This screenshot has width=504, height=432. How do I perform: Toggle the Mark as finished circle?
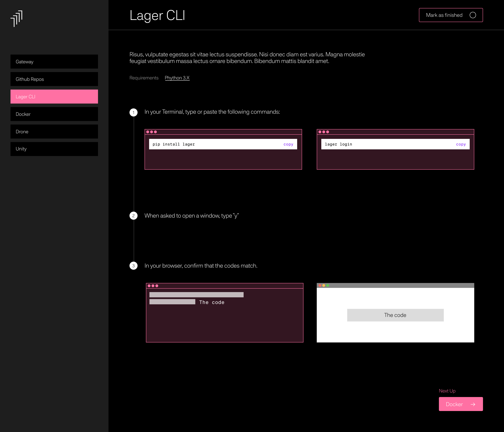tap(473, 15)
